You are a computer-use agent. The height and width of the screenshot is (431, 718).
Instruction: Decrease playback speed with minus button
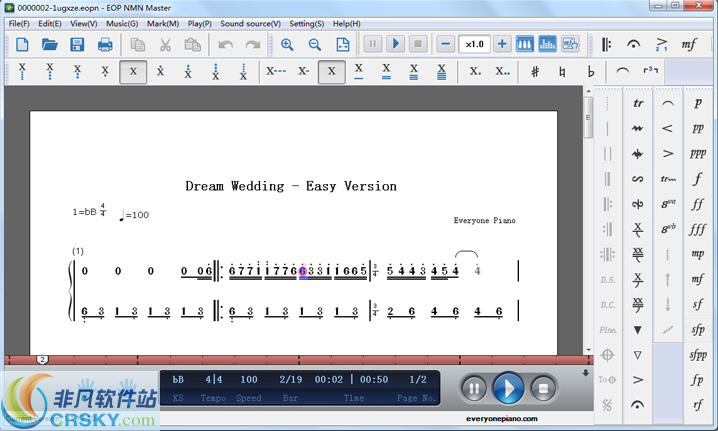coord(446,44)
